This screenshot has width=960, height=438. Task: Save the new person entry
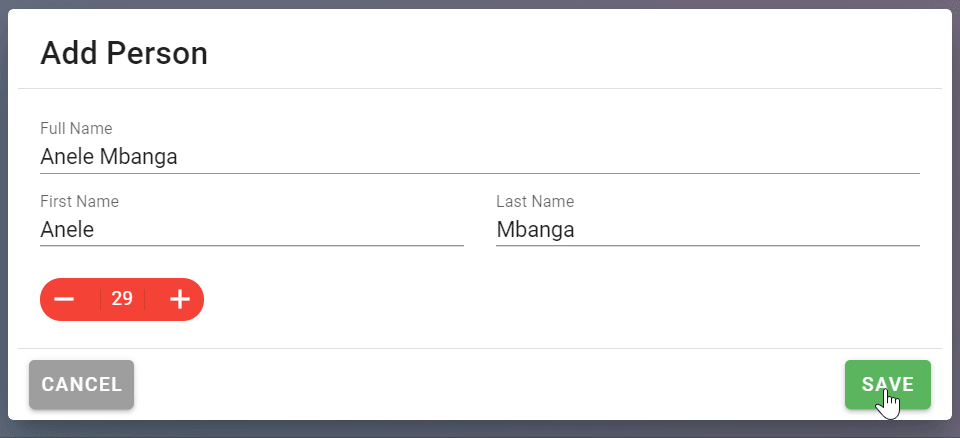click(888, 384)
